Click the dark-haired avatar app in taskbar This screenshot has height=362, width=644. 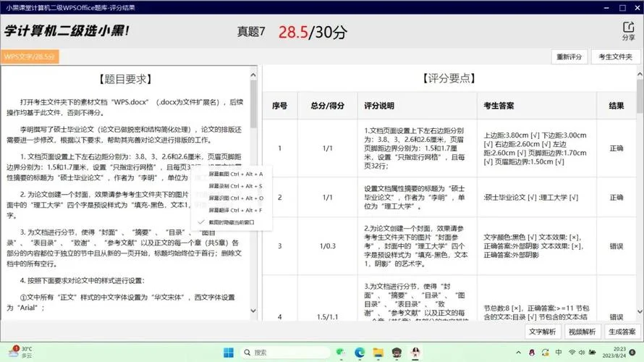397,352
